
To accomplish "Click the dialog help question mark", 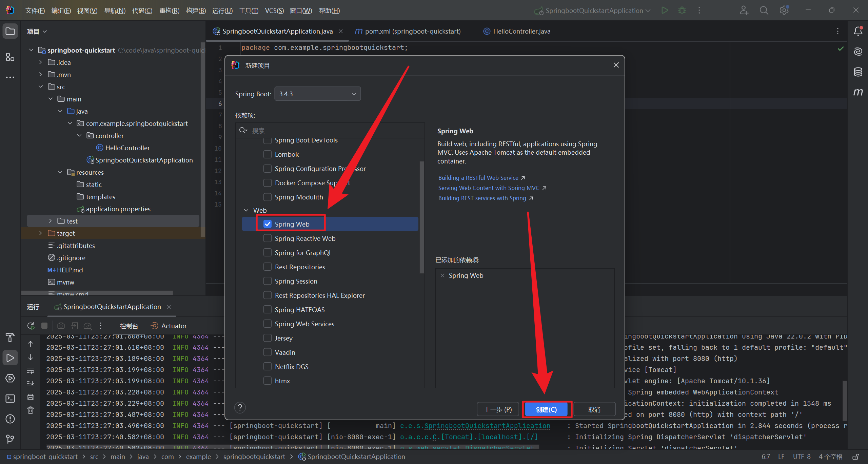I will (x=240, y=408).
